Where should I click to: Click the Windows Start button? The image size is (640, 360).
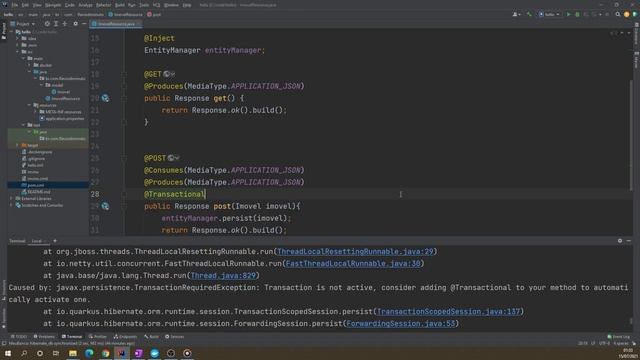(8, 353)
